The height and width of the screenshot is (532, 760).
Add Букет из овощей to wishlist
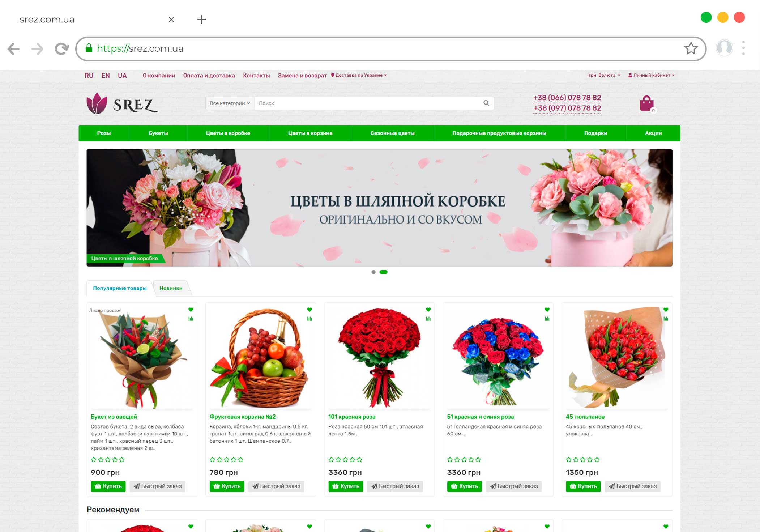coord(191,310)
